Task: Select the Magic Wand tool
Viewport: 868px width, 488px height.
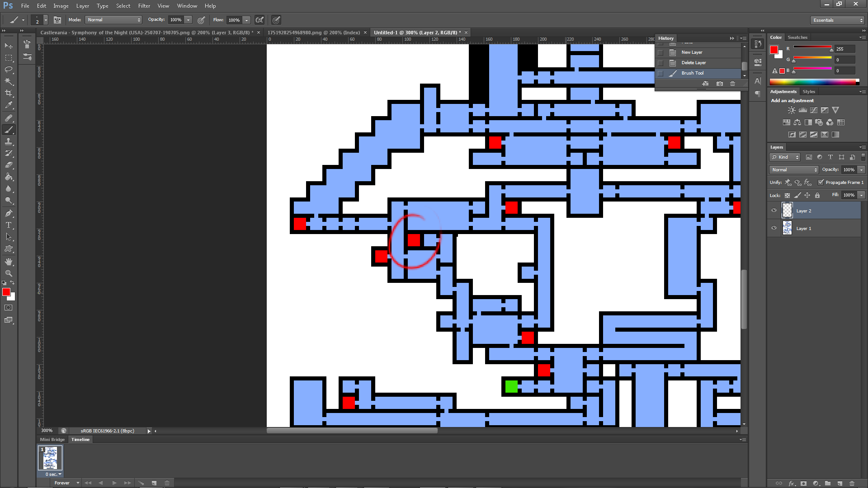Action: 9,81
